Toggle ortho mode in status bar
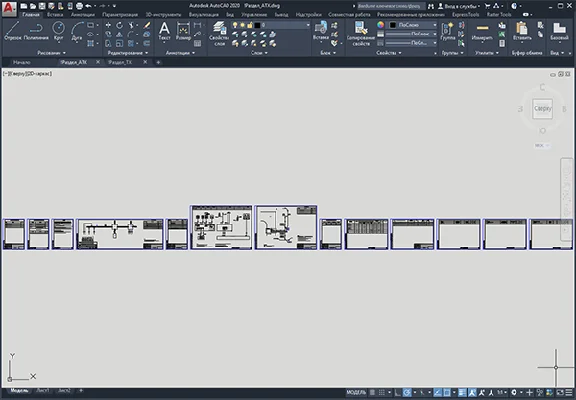 (397, 392)
